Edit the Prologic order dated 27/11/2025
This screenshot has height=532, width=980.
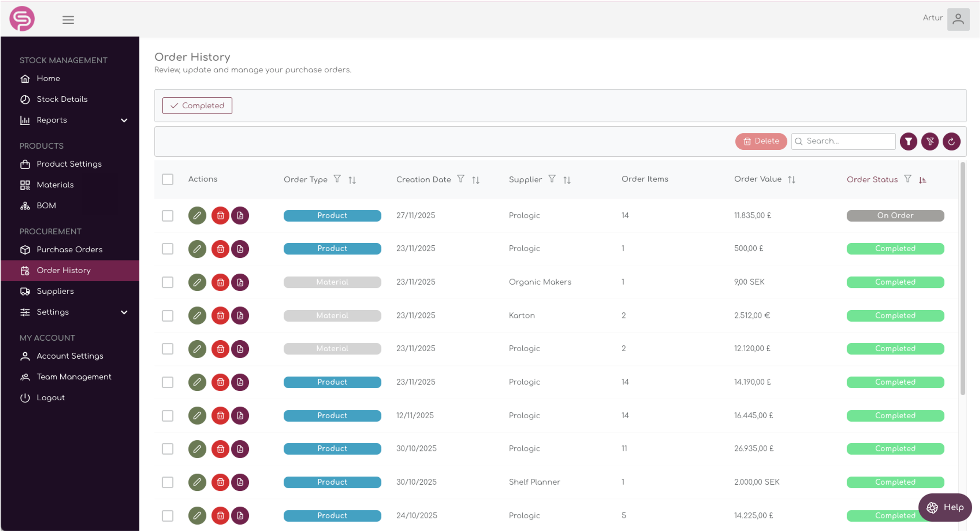click(x=197, y=215)
